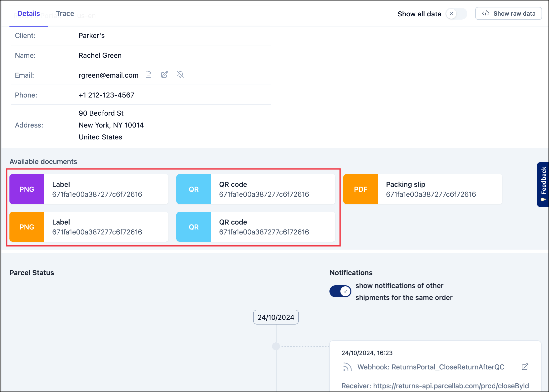Copy the email address using the document icon
549x392 pixels.
tap(149, 75)
